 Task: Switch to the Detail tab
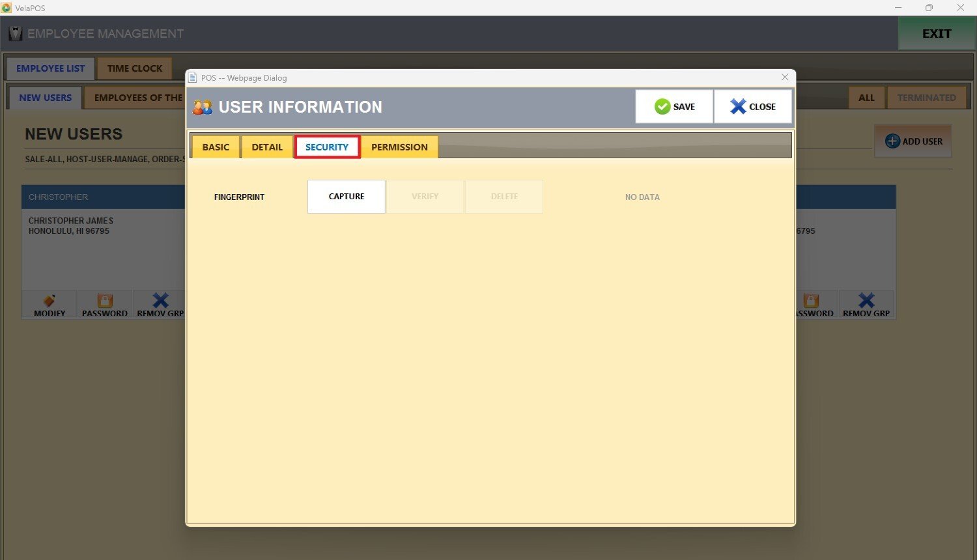[x=267, y=147]
